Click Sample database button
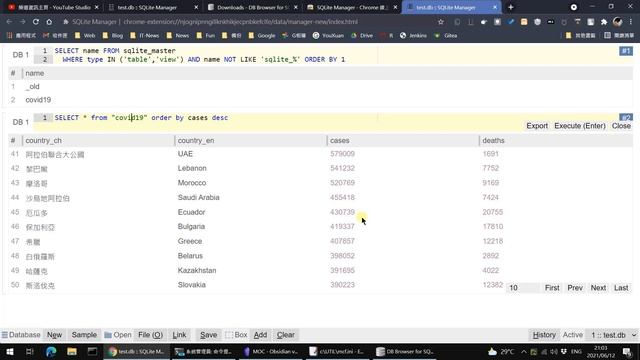Viewport: 640px width, 360px height. coord(84,335)
